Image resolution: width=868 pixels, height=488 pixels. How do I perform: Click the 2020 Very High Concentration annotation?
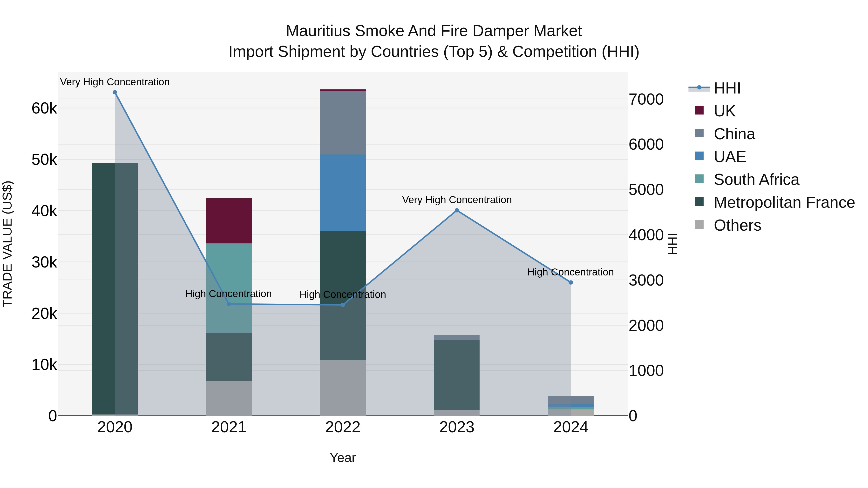[x=115, y=82]
